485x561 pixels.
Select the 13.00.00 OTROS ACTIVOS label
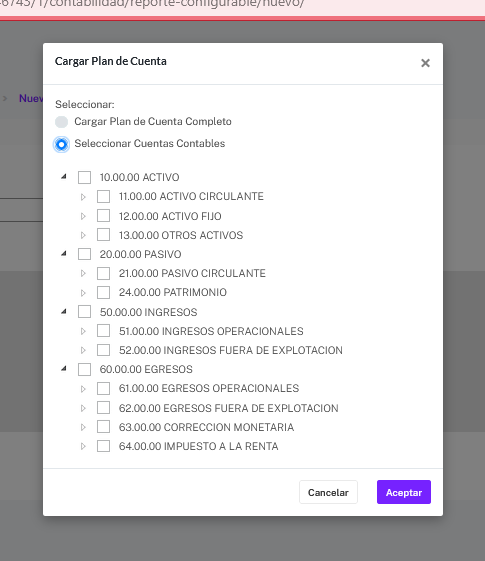click(x=181, y=235)
